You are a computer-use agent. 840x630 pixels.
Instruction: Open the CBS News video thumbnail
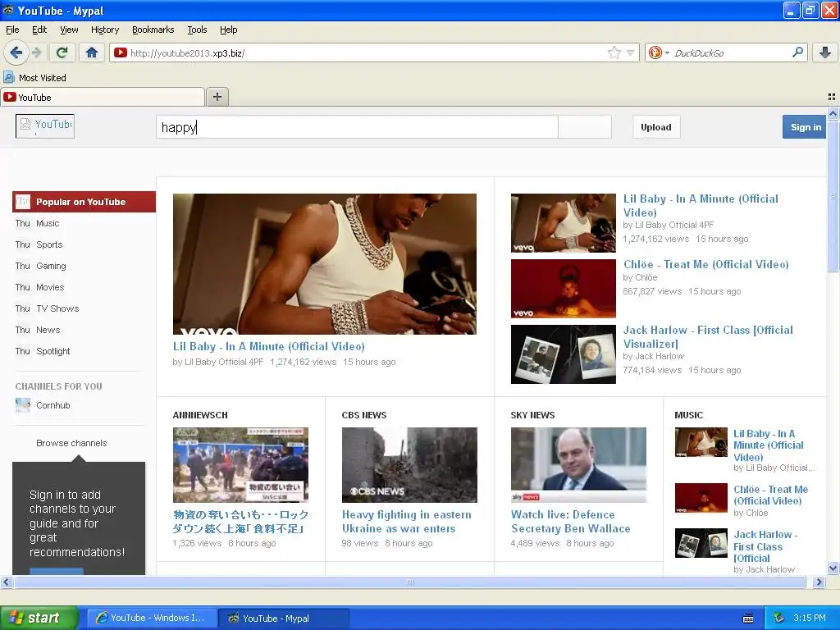[x=409, y=465]
